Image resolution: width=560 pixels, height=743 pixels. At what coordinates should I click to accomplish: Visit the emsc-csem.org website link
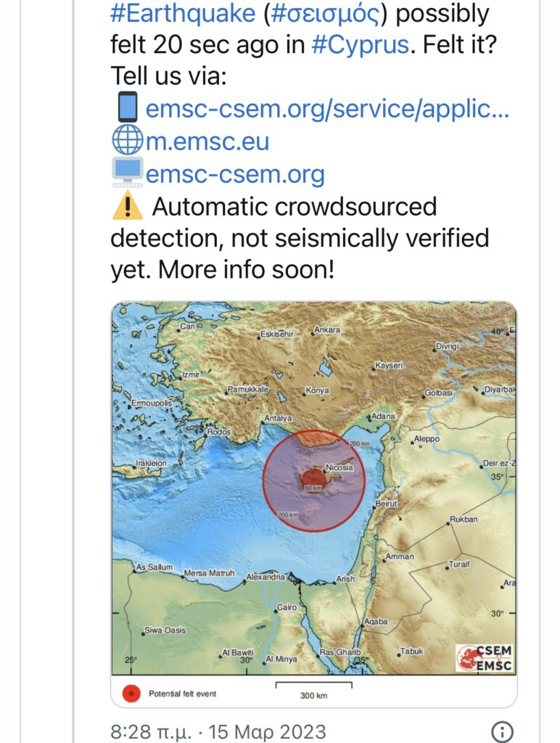click(235, 174)
